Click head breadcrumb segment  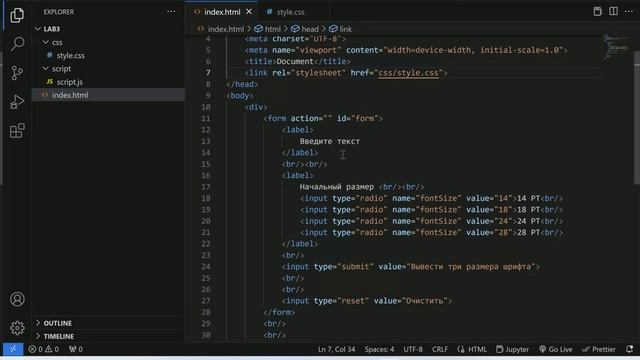pos(310,29)
